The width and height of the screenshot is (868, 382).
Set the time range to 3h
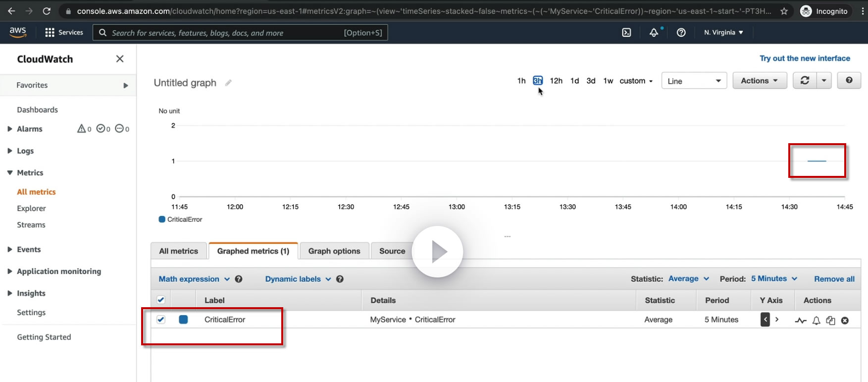(538, 81)
